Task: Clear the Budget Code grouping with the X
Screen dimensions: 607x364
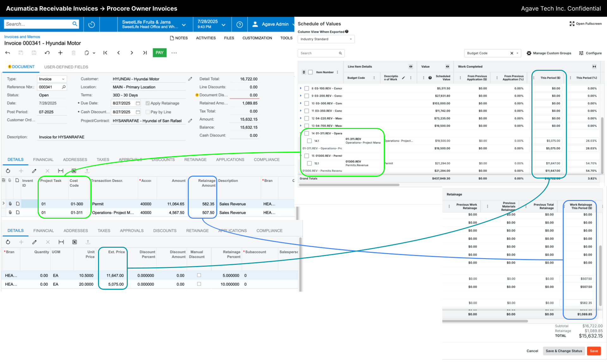Action: click(x=512, y=53)
